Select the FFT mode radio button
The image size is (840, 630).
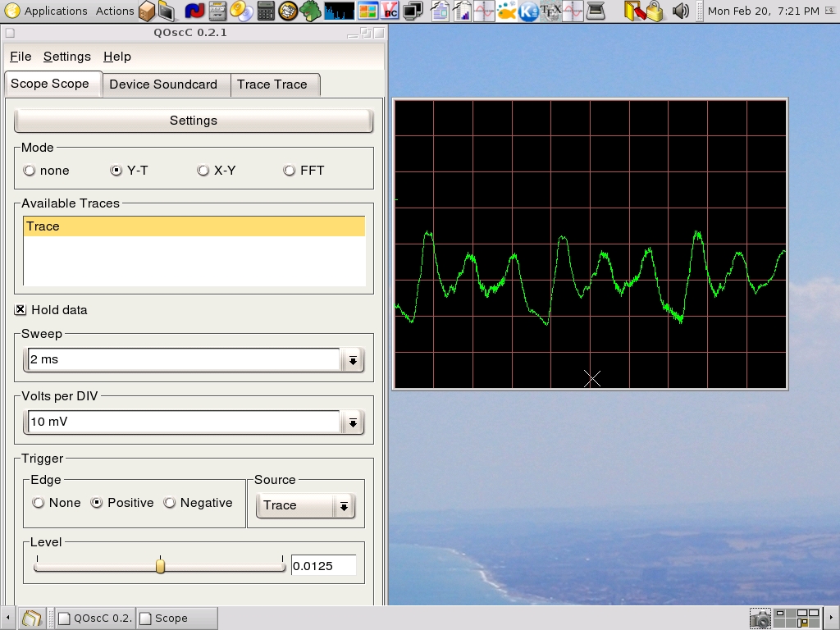[x=290, y=171]
